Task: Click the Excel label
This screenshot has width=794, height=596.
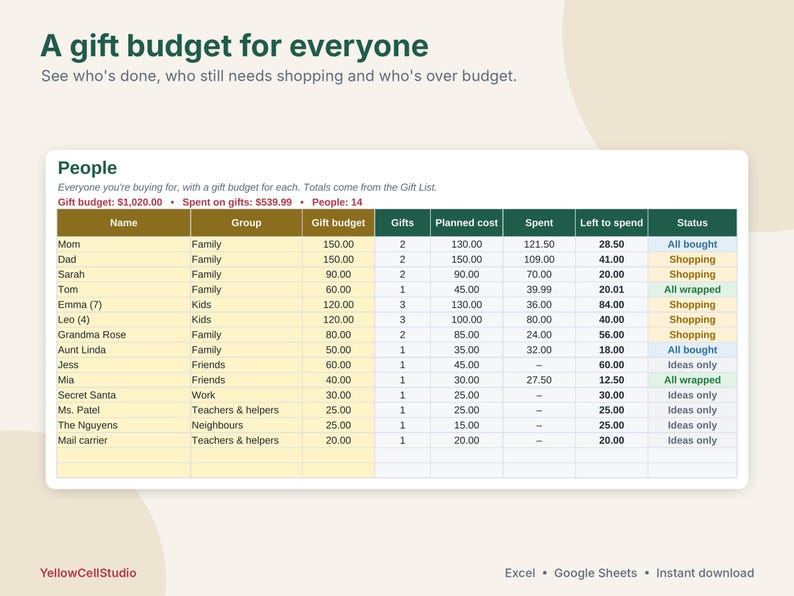Action: tap(520, 573)
